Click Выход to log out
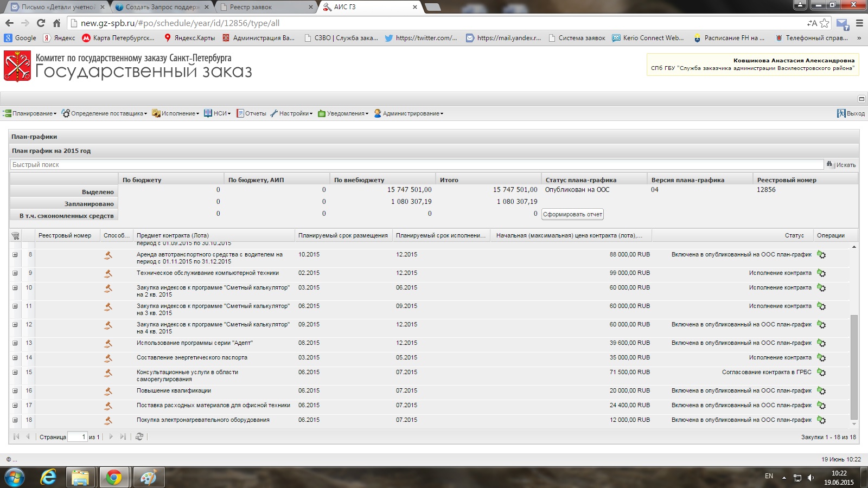The image size is (868, 488). pyautogui.click(x=851, y=113)
